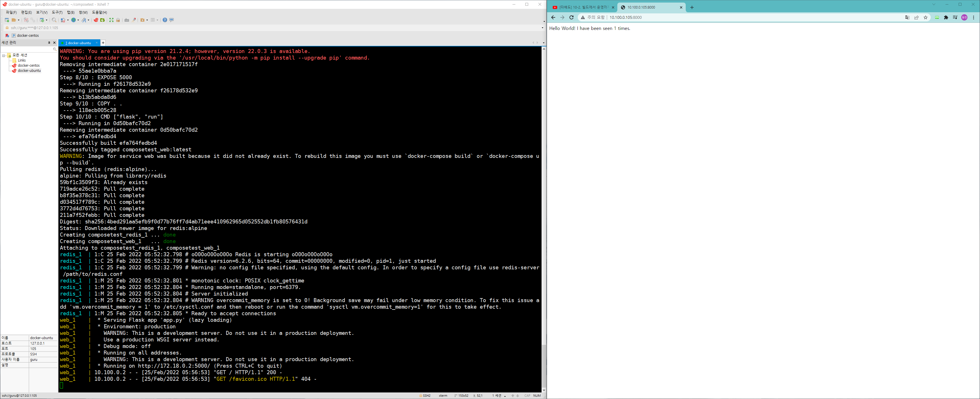Open Chrome extensions puzzle icon
Image resolution: width=980 pixels, height=399 pixels.
point(946,17)
